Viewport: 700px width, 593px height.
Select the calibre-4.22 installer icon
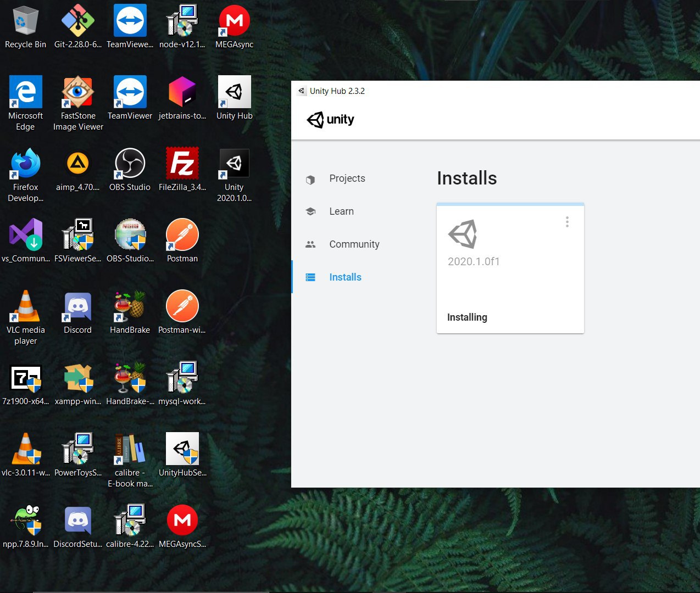(130, 526)
